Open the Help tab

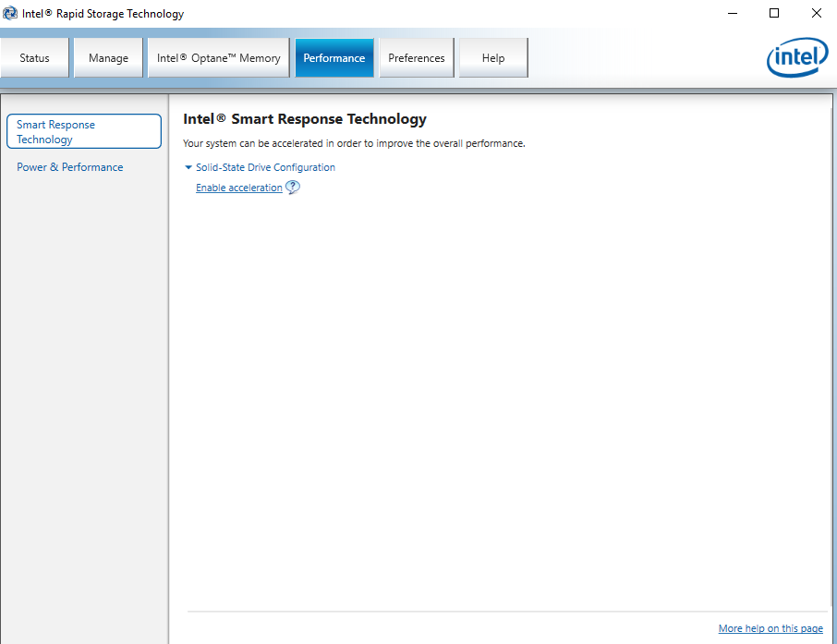point(493,57)
